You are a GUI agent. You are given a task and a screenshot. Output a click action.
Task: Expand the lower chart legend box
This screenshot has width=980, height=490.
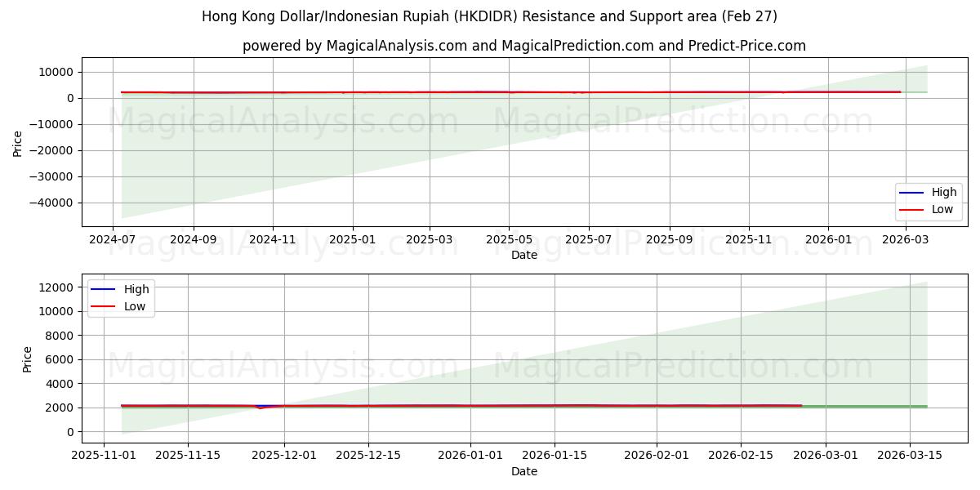pyautogui.click(x=122, y=297)
